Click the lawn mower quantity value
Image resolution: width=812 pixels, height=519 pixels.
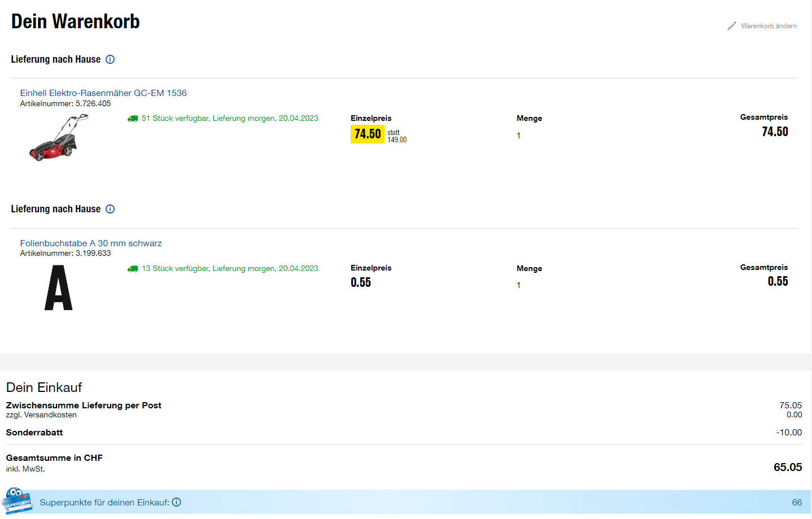[518, 136]
